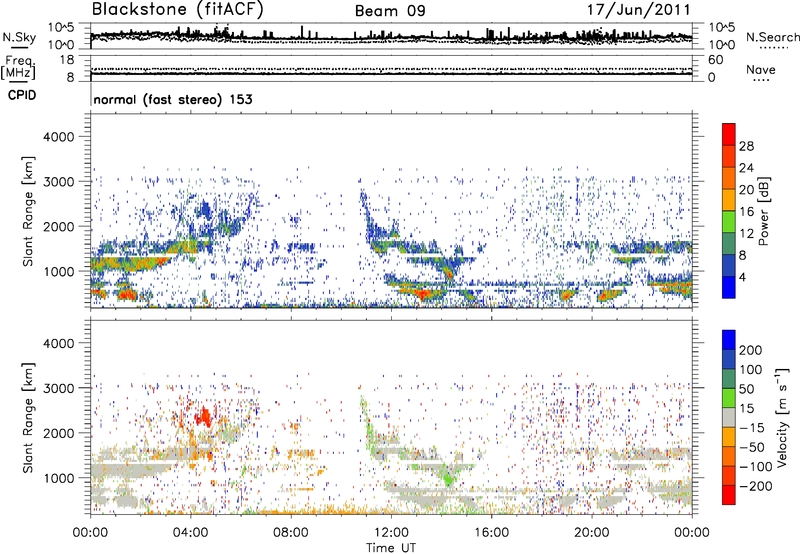Screen dimensions: 800x554
Task: Click the 12:00 time axis label
Action: [391, 533]
